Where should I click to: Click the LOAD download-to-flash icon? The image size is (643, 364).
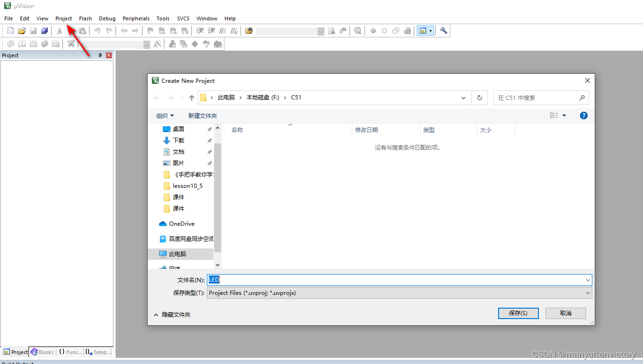click(x=71, y=44)
